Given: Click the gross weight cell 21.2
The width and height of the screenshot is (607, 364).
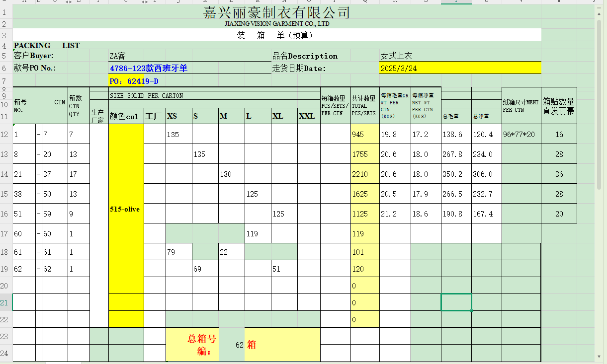Looking at the screenshot, I should click(x=395, y=214).
